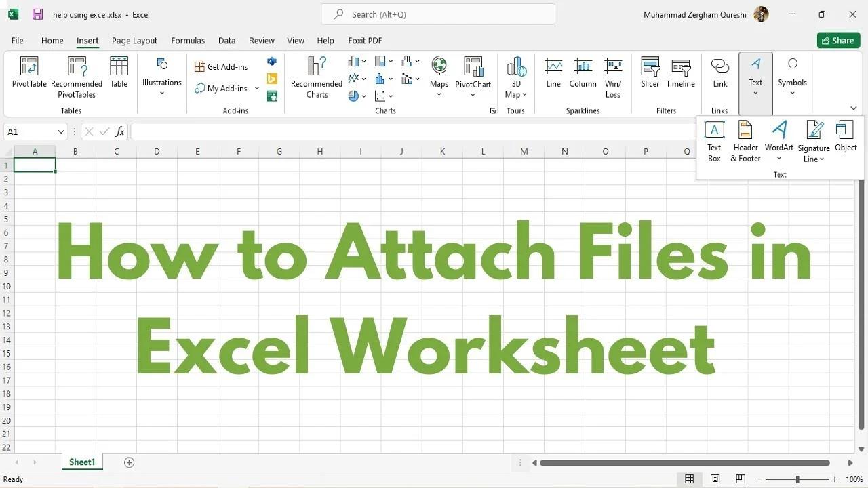Screen dimensions: 868x488
Task: Insert an Object from the Text menu
Action: pyautogui.click(x=845, y=139)
